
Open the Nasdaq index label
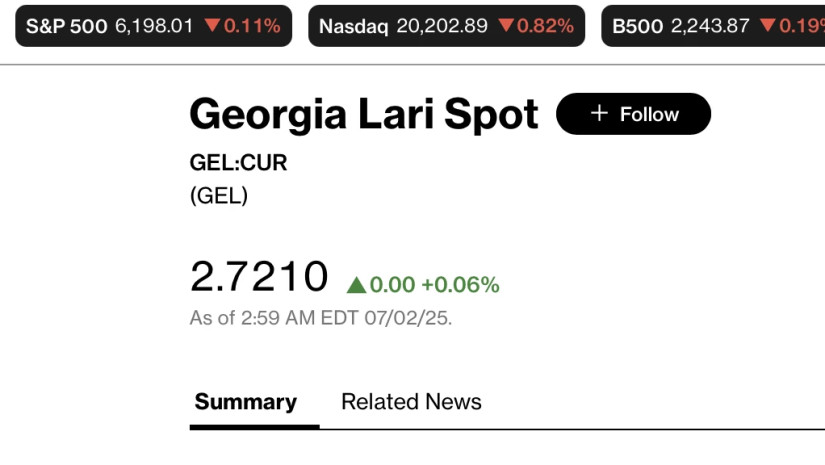point(353,26)
